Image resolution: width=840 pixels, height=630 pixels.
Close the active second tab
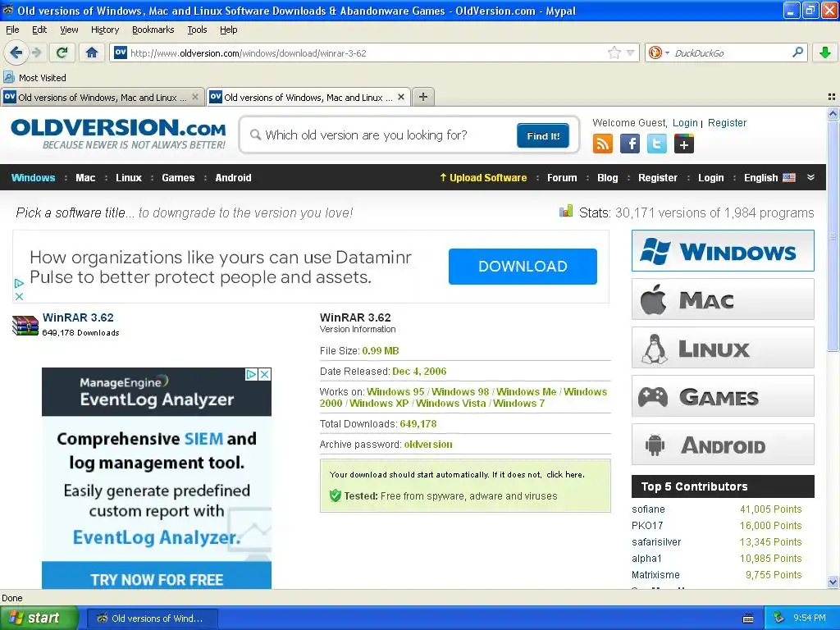400,97
